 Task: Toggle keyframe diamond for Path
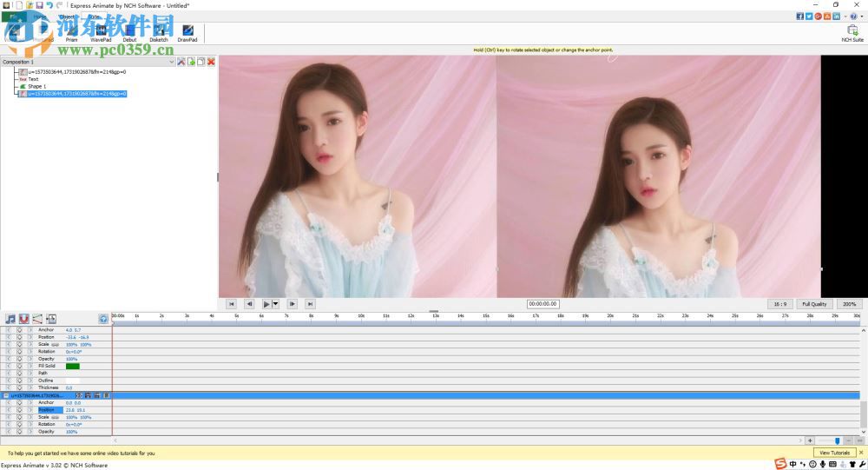point(19,373)
